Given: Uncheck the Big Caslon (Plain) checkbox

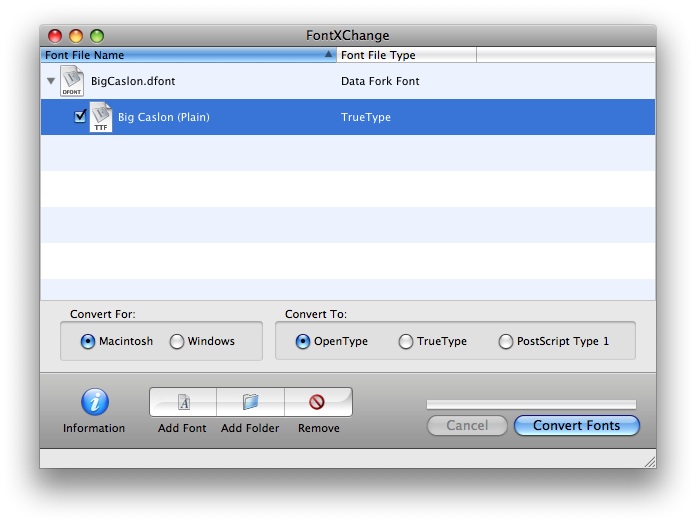Looking at the screenshot, I should pyautogui.click(x=80, y=116).
